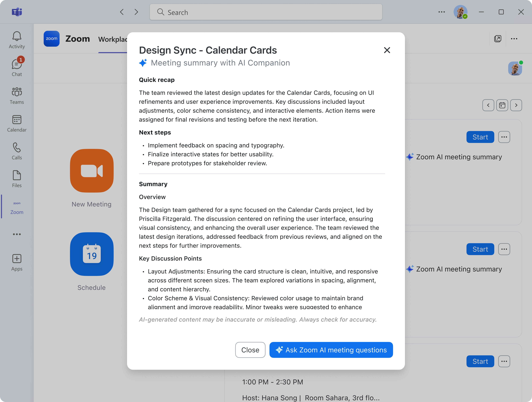Click the Zoom app logo in header
Viewport: 532px width, 402px height.
[x=51, y=38]
